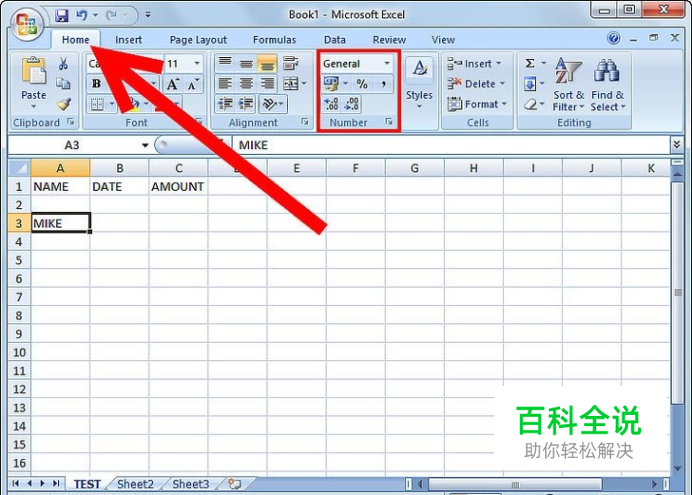692x495 pixels.
Task: Insert a new worksheet tab
Action: point(235,484)
